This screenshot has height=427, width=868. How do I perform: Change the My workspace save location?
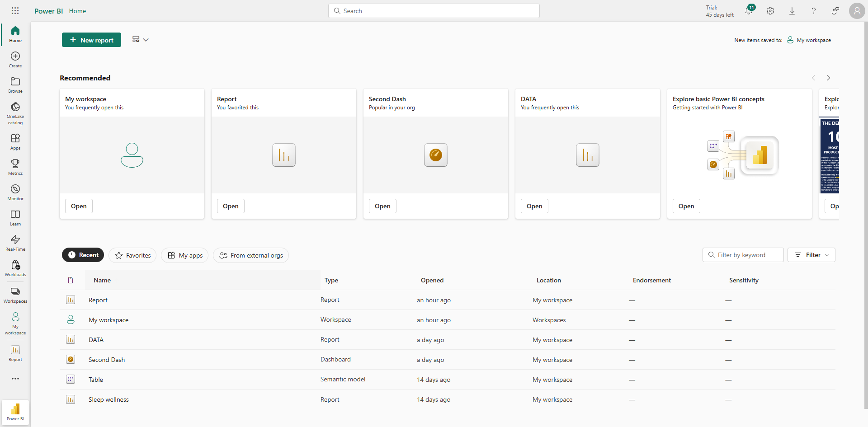click(809, 40)
